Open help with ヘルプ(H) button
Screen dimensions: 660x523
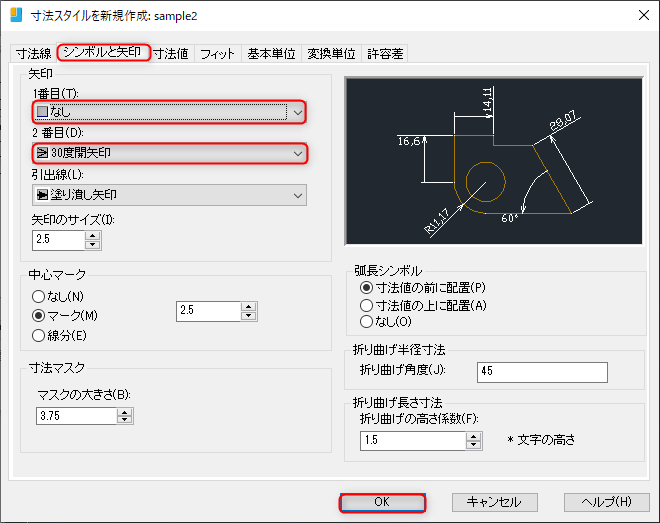607,502
